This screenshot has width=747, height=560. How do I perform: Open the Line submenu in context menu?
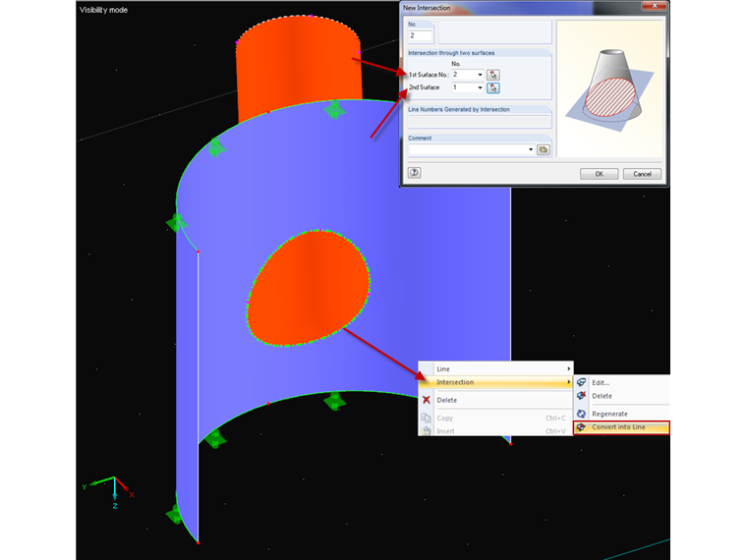pyautogui.click(x=496, y=368)
